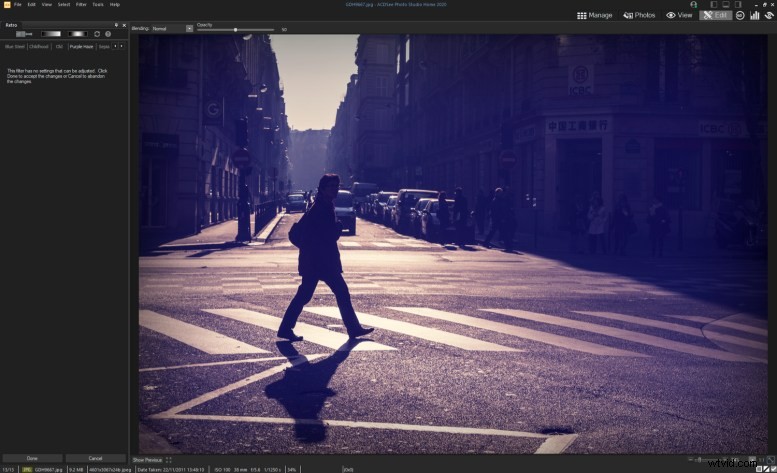Click the Opacity slider handle
Screen dimensions: 777x473
[235, 30]
